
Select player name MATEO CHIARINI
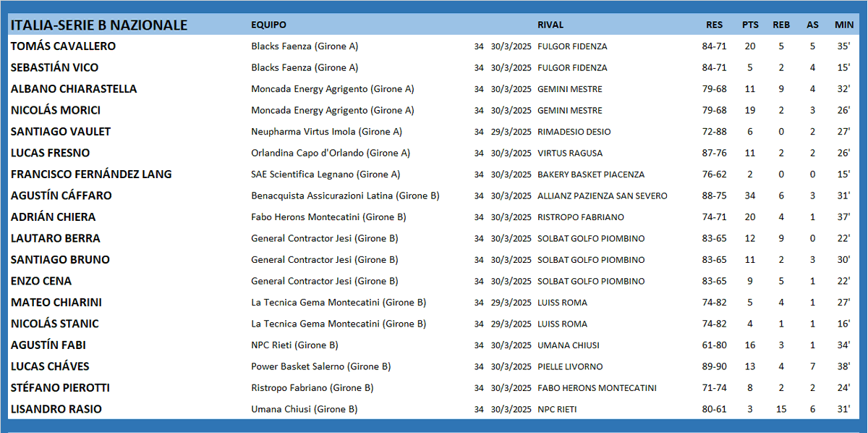click(56, 303)
